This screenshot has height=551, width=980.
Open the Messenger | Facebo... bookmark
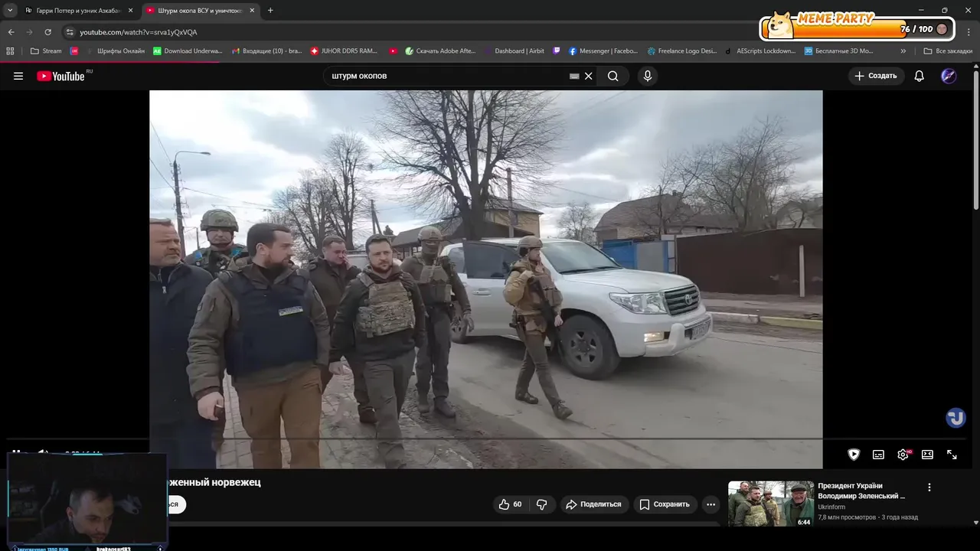[603, 51]
